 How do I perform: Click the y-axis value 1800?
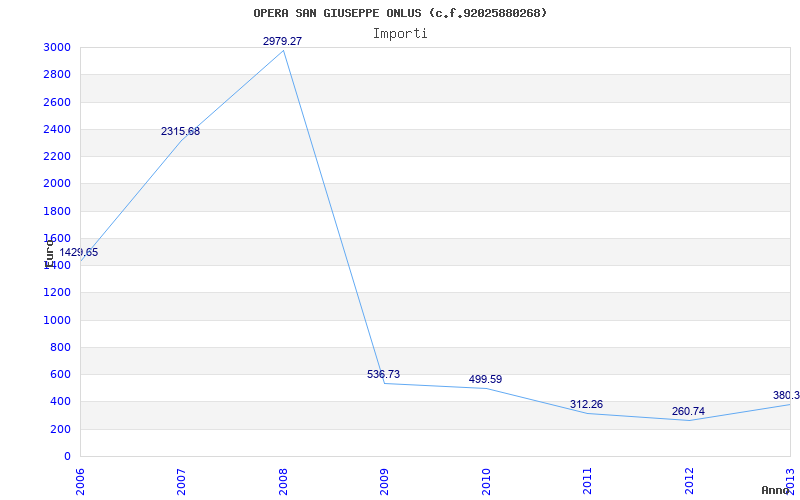tap(58, 211)
